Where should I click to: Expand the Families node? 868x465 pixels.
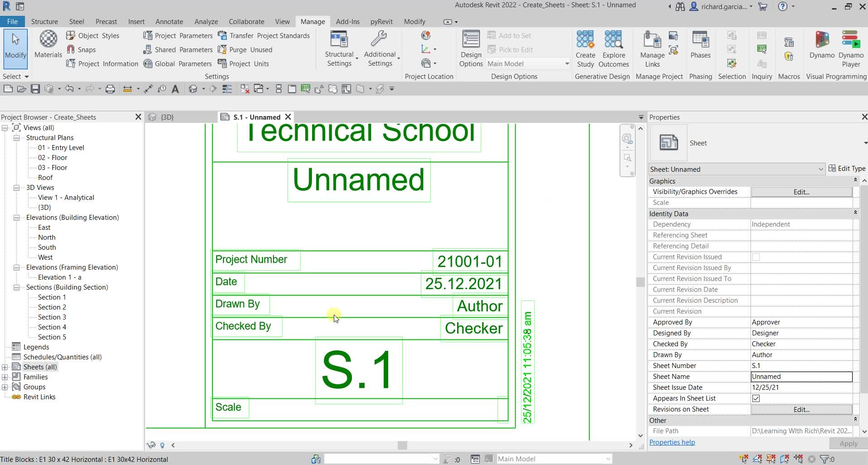5,377
